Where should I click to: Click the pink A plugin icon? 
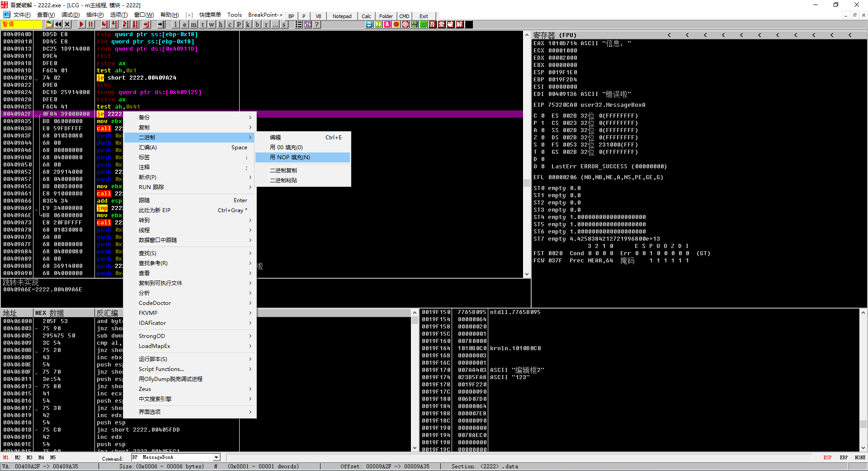click(x=387, y=24)
